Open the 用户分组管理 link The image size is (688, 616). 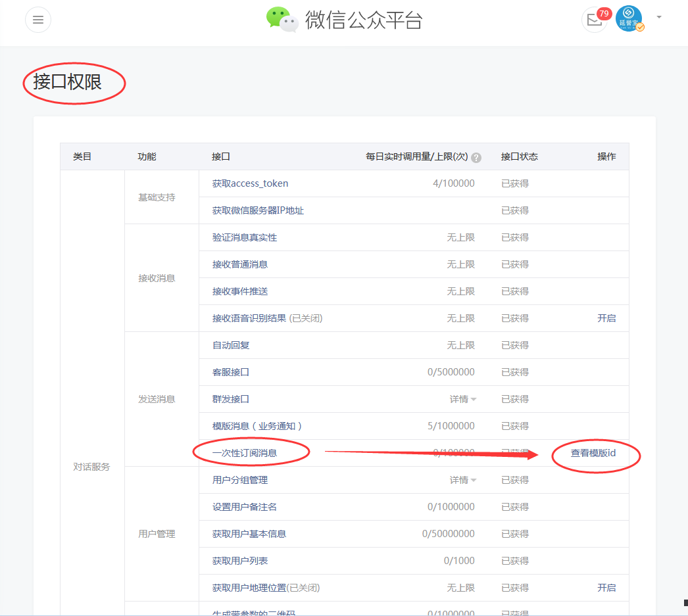[240, 480]
